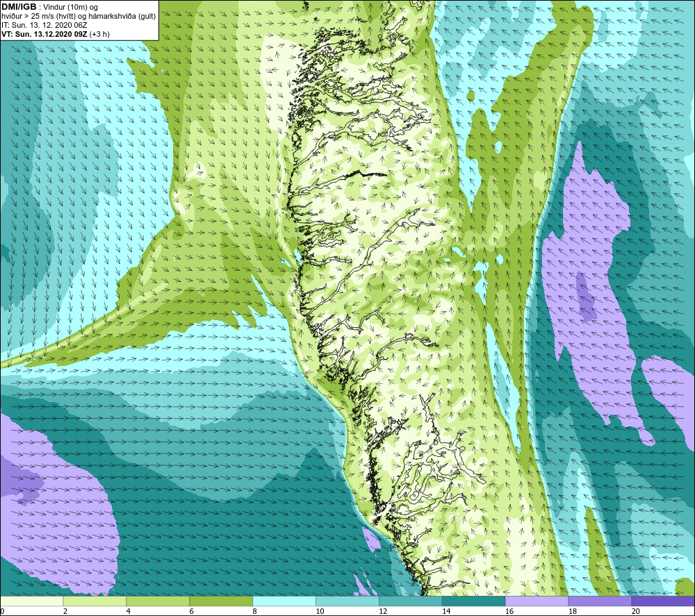Click the legend scale label "0"
This screenshot has height=616, width=695.
[x=2, y=611]
